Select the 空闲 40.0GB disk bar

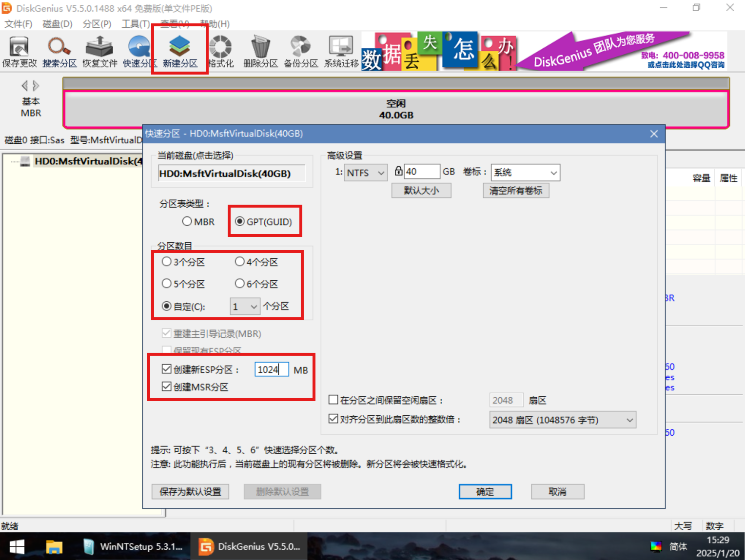pyautogui.click(x=396, y=109)
